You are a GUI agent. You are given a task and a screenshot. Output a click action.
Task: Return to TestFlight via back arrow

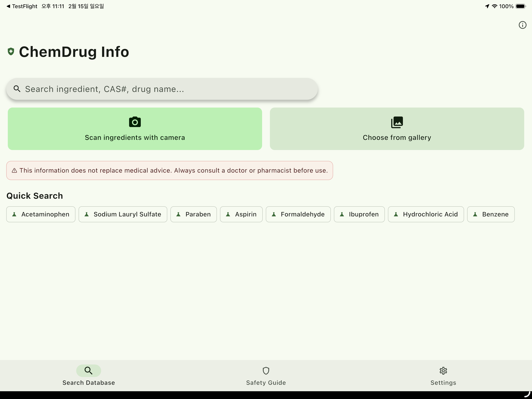[x=22, y=6]
